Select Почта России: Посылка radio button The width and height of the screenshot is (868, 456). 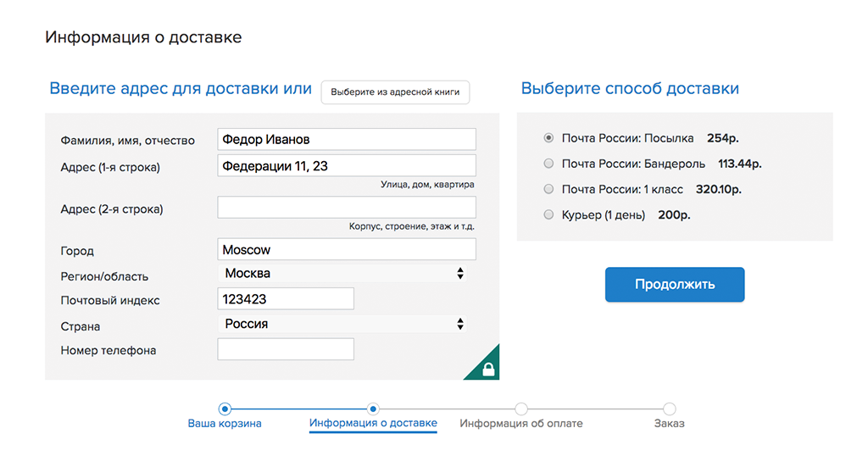(548, 138)
